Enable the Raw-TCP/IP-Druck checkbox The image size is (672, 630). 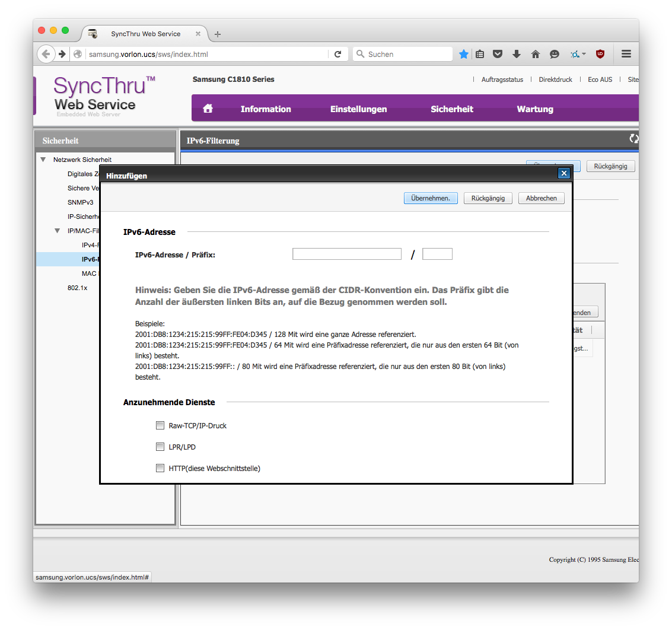(x=160, y=425)
